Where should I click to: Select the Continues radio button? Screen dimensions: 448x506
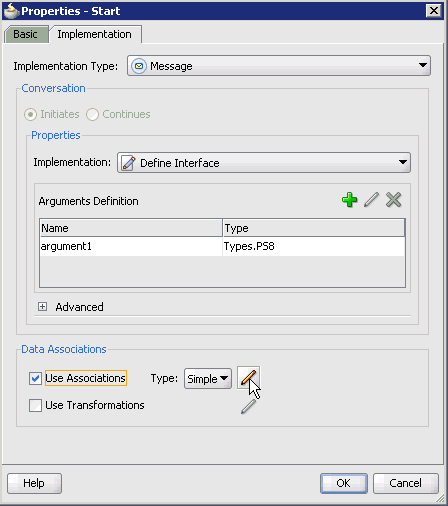coord(92,115)
